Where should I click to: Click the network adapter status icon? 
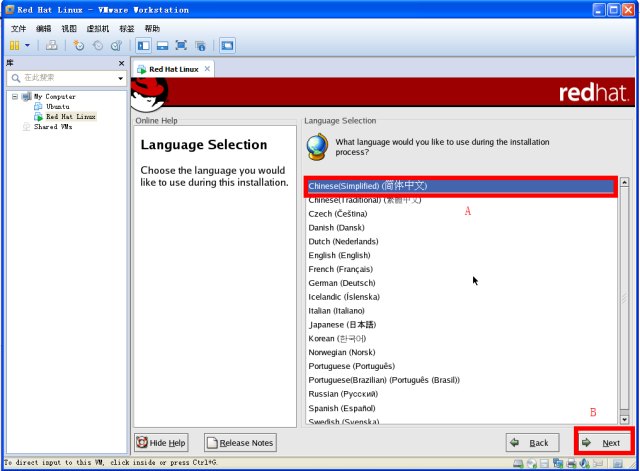click(x=558, y=464)
